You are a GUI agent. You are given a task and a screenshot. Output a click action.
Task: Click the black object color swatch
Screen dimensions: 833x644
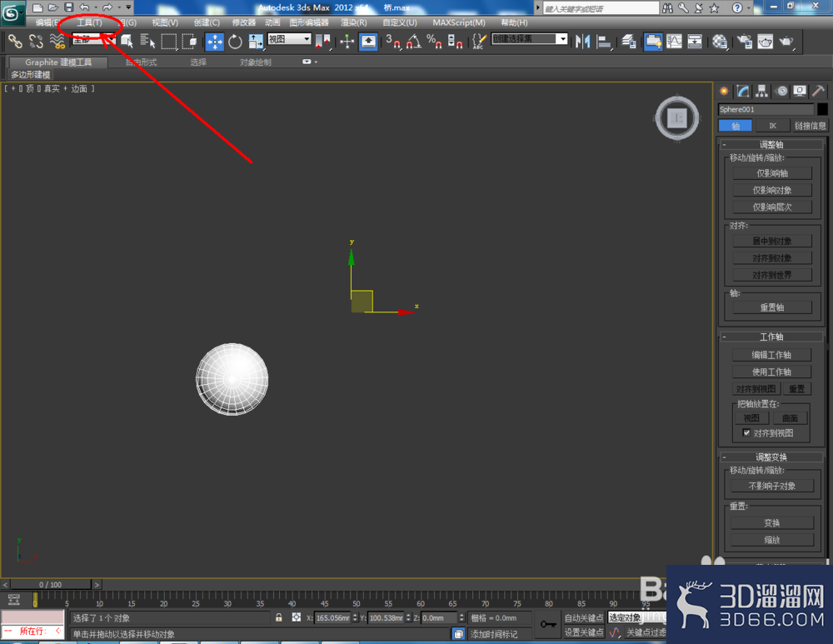coord(822,109)
